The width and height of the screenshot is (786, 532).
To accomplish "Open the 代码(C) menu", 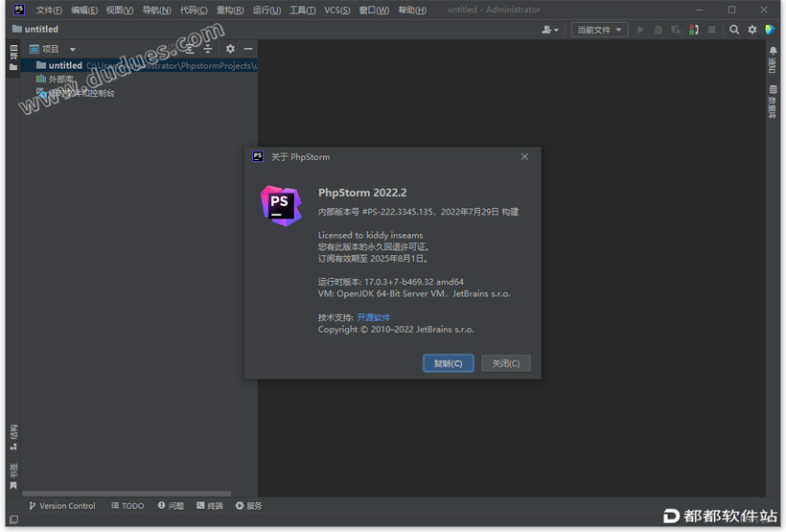I will [194, 10].
